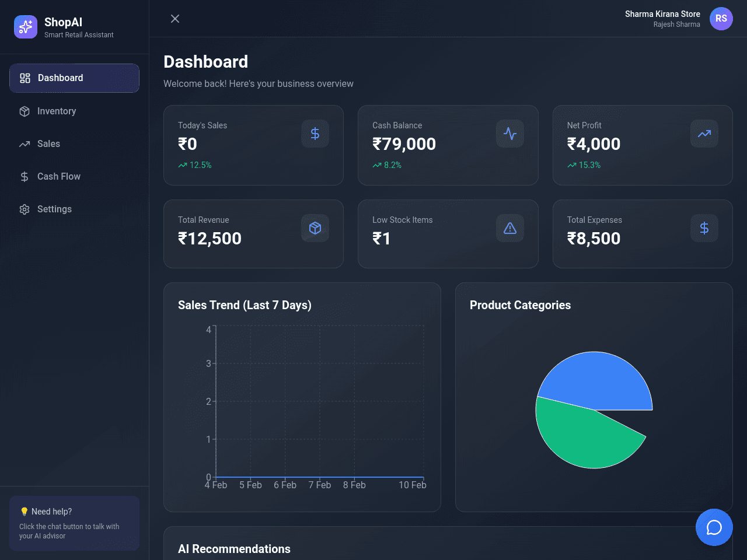Click the ₹12,500 total revenue value
747x560 pixels.
pyautogui.click(x=210, y=239)
